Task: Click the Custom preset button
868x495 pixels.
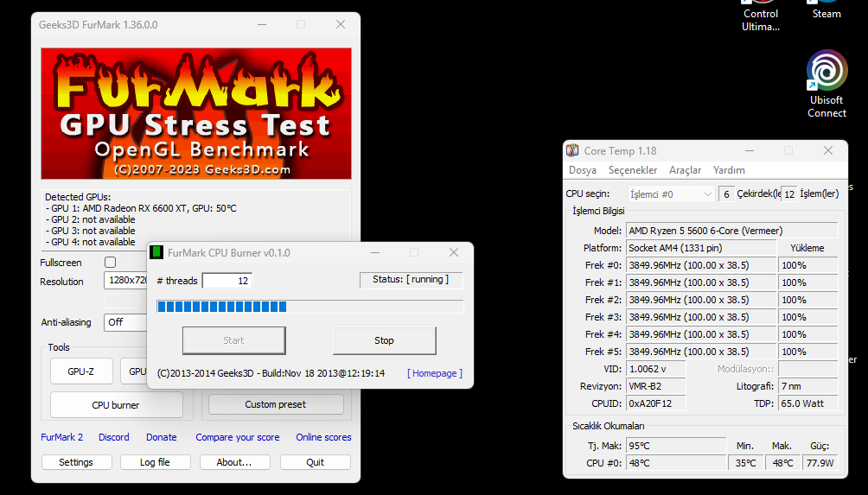Action: click(x=275, y=404)
